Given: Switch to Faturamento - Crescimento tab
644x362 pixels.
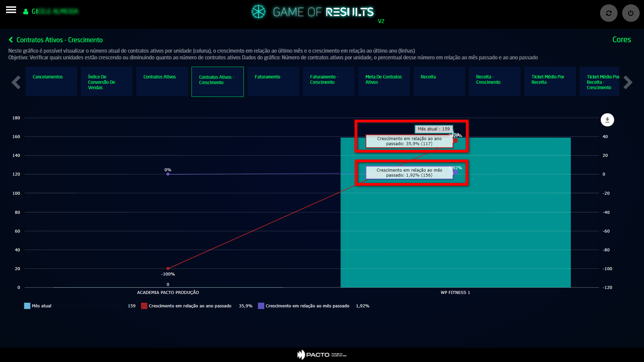Looking at the screenshot, I should [x=328, y=81].
